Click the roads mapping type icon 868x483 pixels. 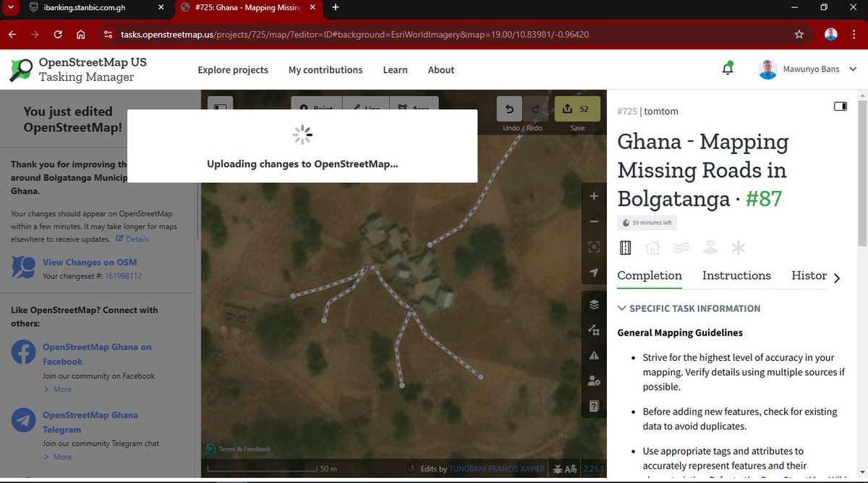(626, 248)
